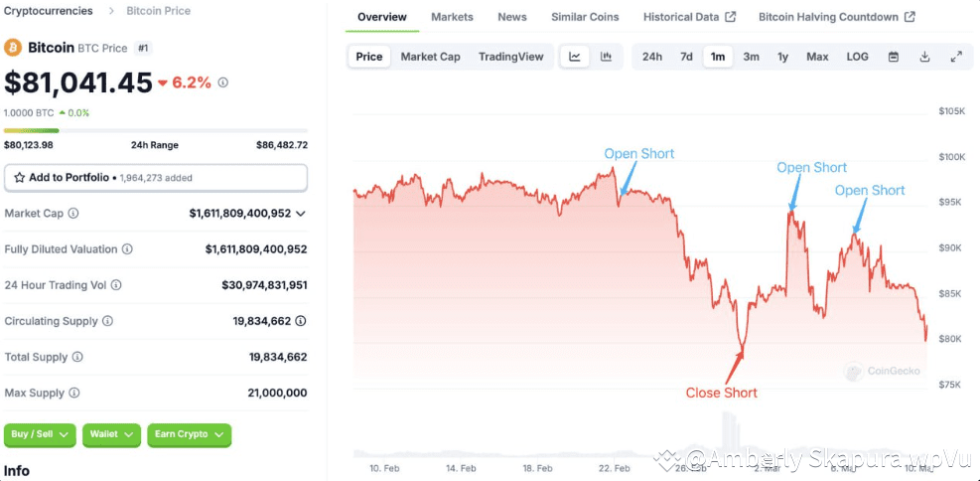
Task: Expand the chart to fullscreen
Action: tap(955, 57)
